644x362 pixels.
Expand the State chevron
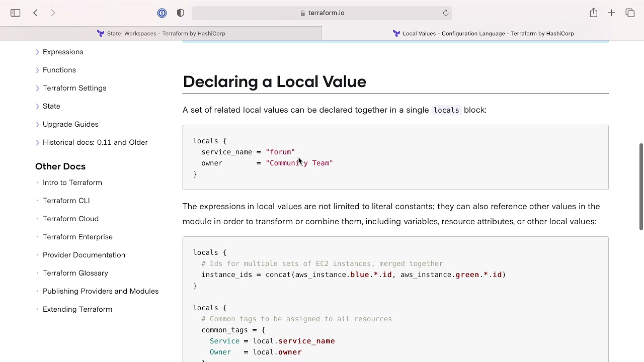pos(37,106)
